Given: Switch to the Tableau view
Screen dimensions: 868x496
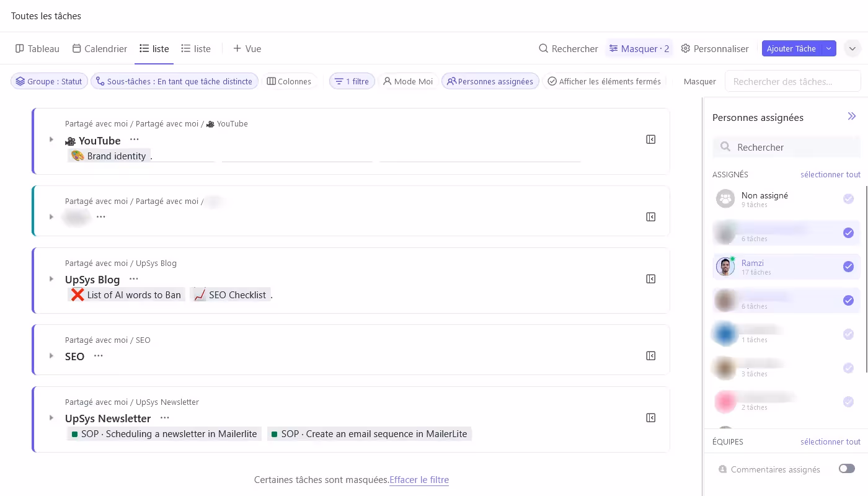Looking at the screenshot, I should pyautogui.click(x=37, y=48).
